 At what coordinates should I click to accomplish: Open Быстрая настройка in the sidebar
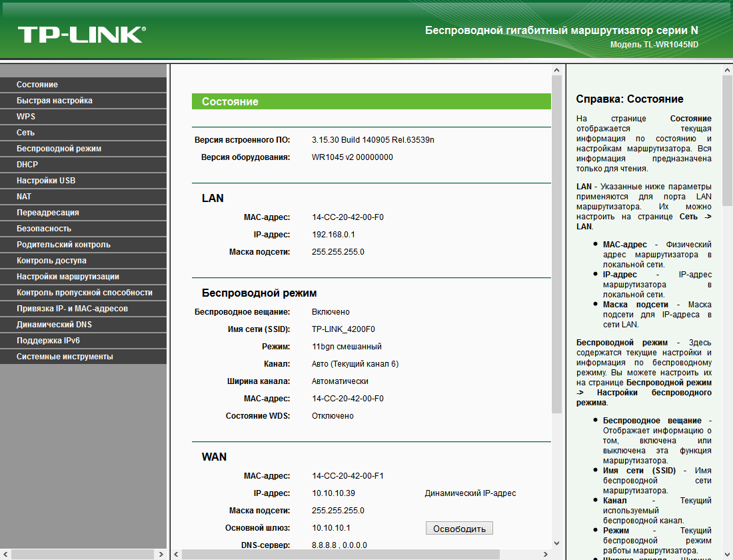pos(83,101)
